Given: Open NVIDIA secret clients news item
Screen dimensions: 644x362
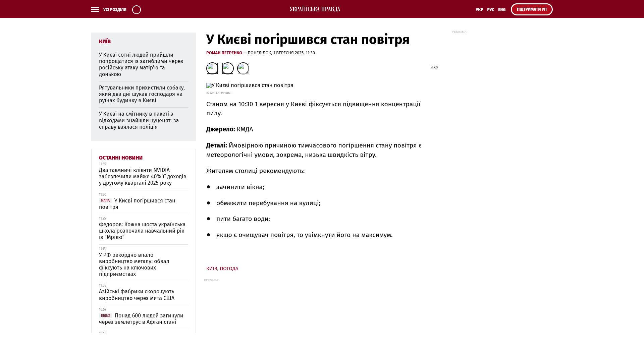Looking at the screenshot, I should click(143, 177).
